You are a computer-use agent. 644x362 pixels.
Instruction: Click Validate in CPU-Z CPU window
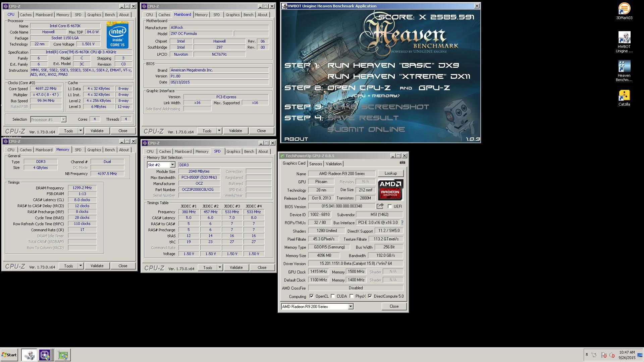(97, 131)
